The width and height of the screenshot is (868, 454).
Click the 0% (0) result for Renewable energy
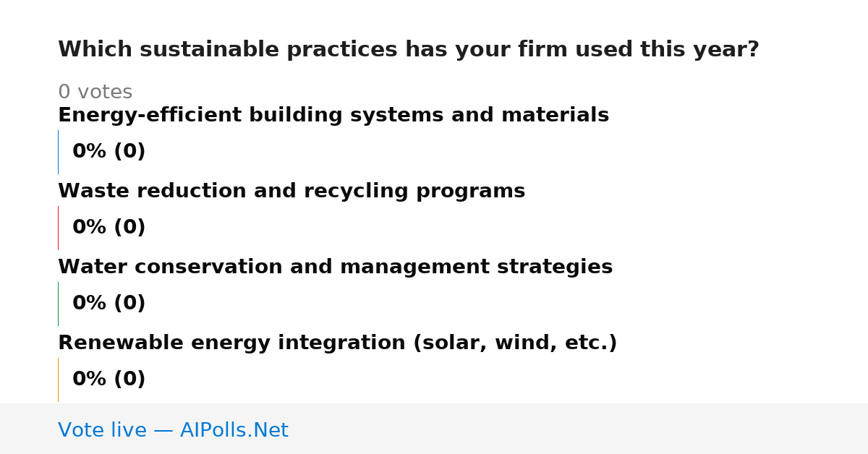tap(109, 380)
